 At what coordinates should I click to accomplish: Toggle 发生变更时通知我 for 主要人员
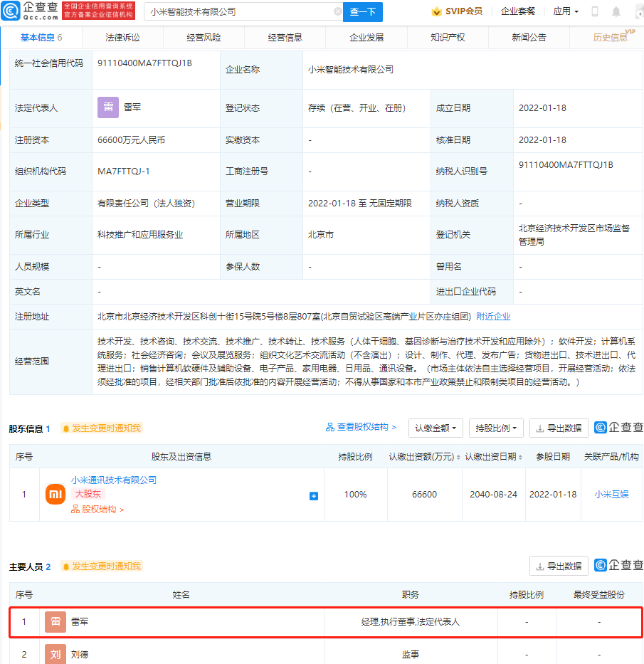pos(101,566)
